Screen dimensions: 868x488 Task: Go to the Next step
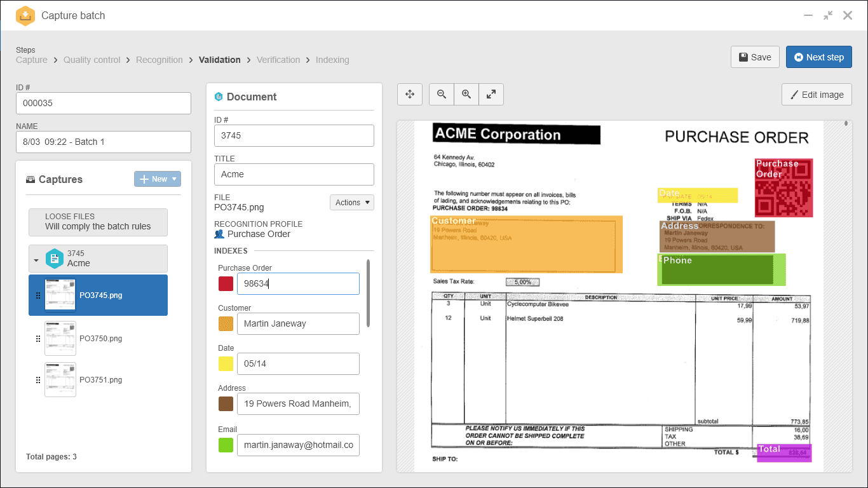(819, 57)
